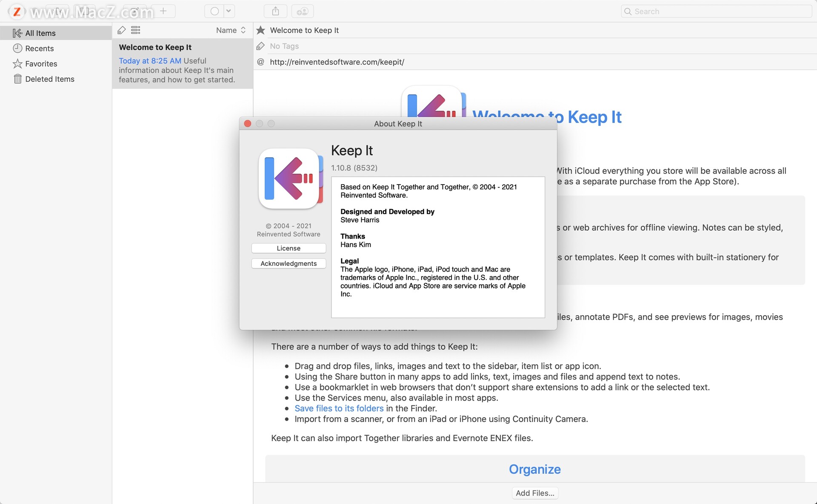Click the magnifying glass search icon
Screen dimensions: 817x504
[628, 11]
